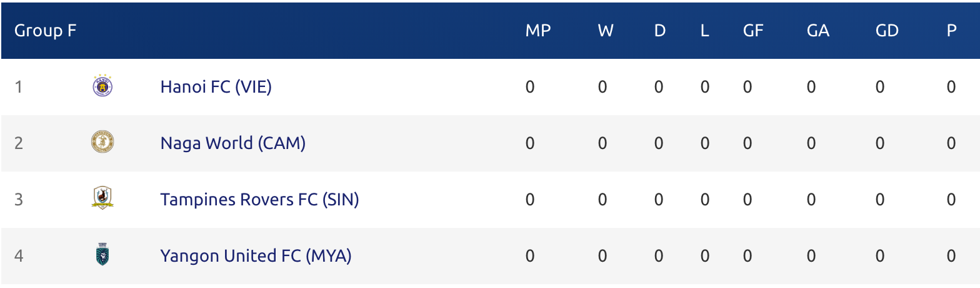This screenshot has height=288, width=980.
Task: Select the GF column header
Action: 754,31
